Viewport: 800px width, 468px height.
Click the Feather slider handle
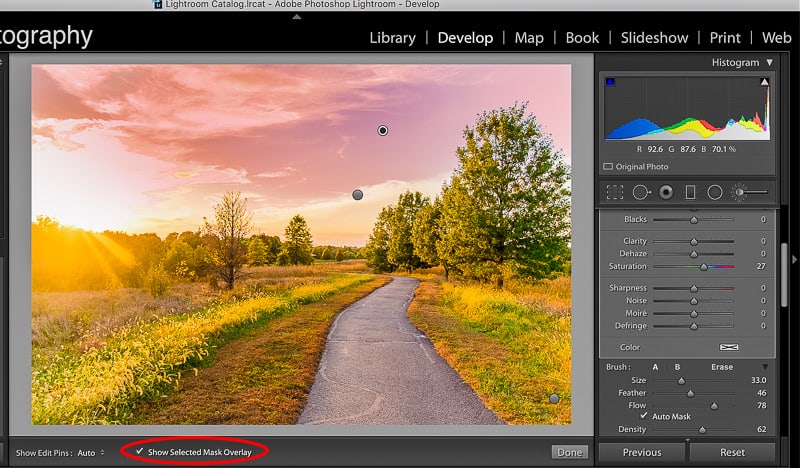tap(690, 393)
